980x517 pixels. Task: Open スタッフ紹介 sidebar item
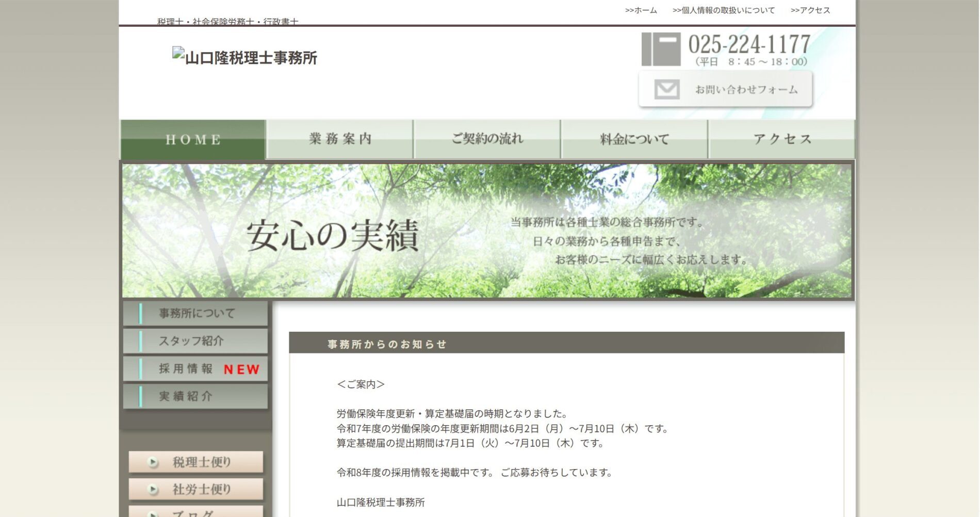tap(195, 341)
